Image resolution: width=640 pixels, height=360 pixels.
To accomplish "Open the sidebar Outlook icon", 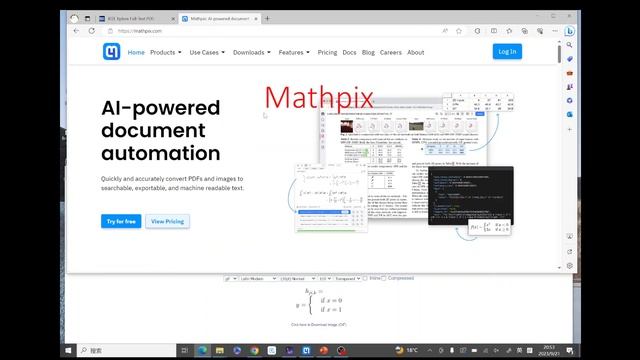I will (570, 115).
